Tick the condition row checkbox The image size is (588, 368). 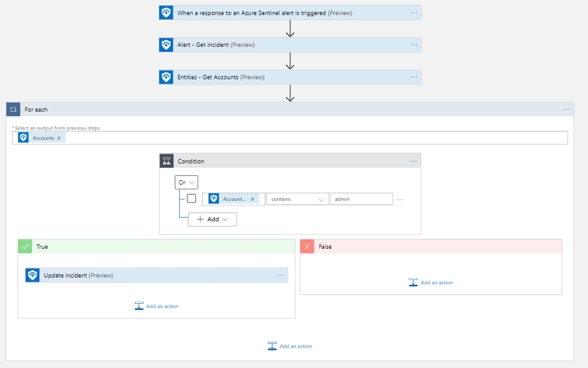pyautogui.click(x=191, y=198)
